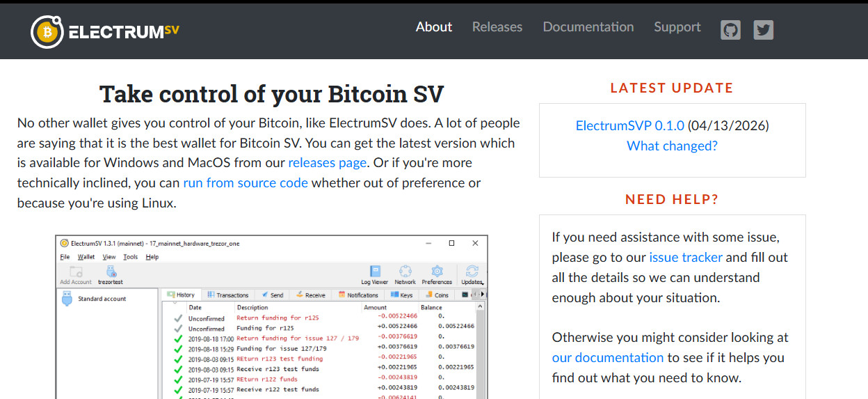
Task: Open the Wallet menu in screenshot
Action: coord(86,257)
